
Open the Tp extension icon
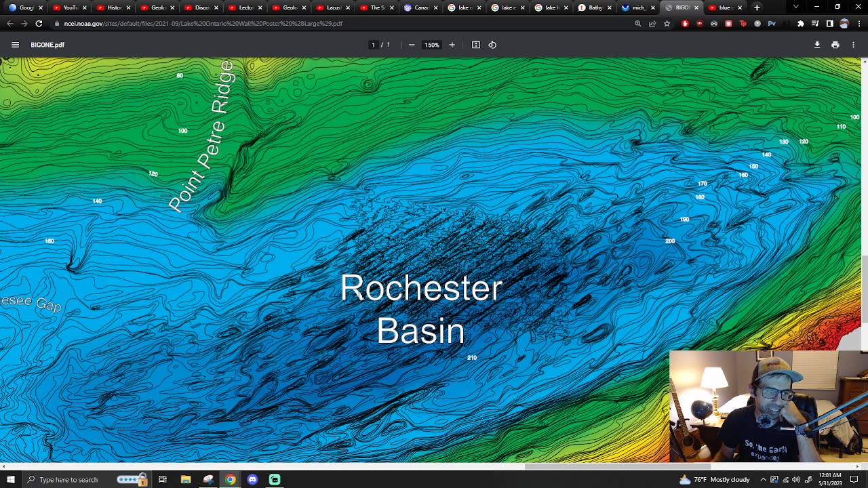(743, 24)
